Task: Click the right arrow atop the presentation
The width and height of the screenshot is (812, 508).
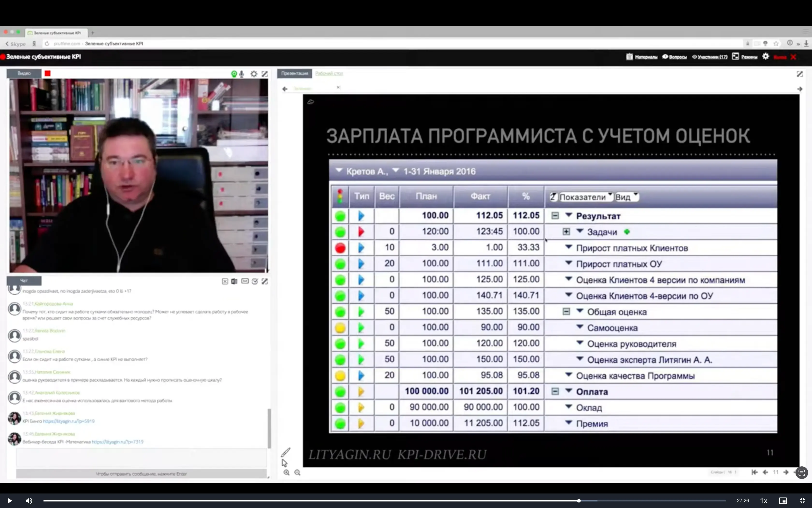Action: (x=800, y=89)
